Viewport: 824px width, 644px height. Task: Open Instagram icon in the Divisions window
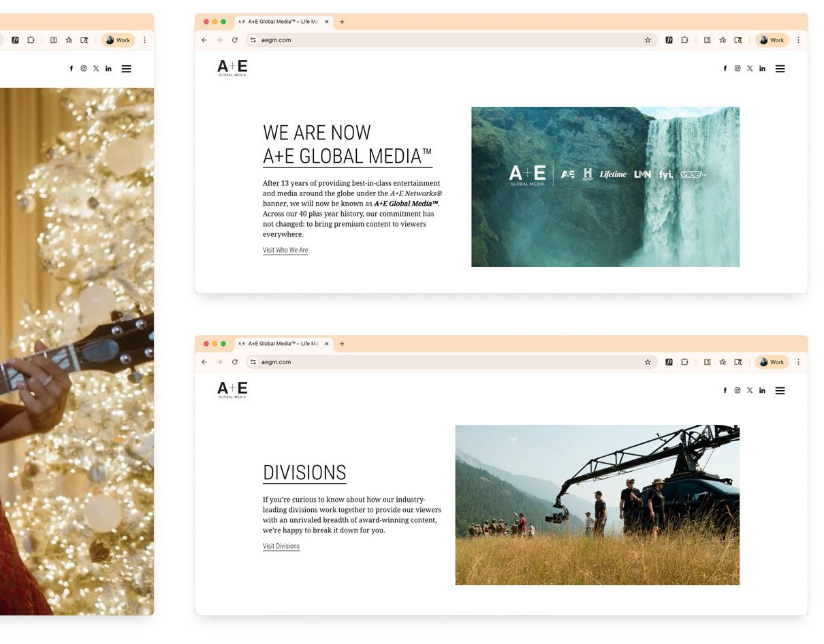pyautogui.click(x=737, y=391)
